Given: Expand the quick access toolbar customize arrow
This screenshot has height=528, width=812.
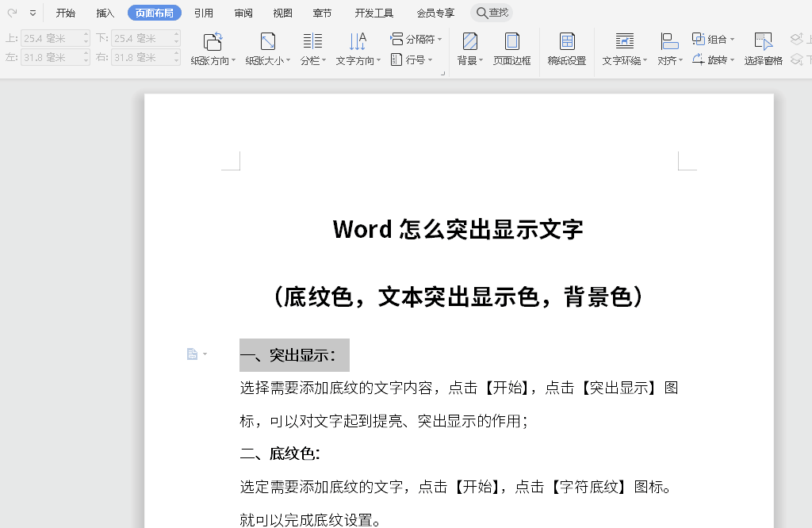Looking at the screenshot, I should 33,13.
